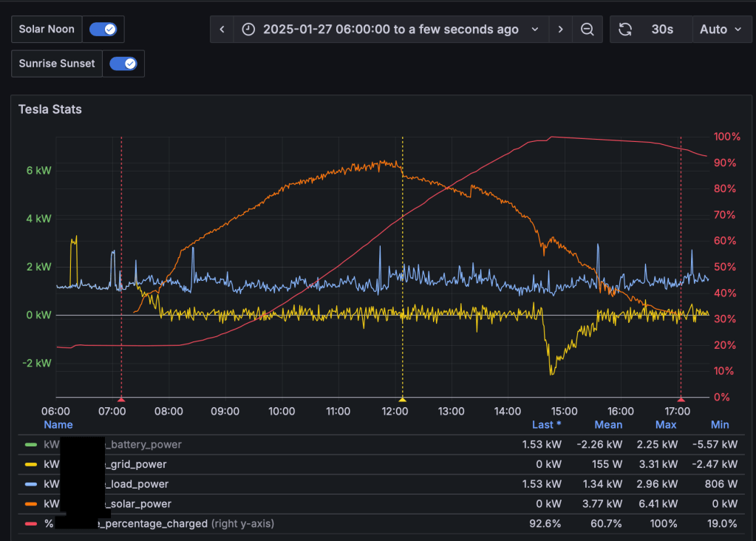Click the dashboard refresh icon

click(624, 29)
